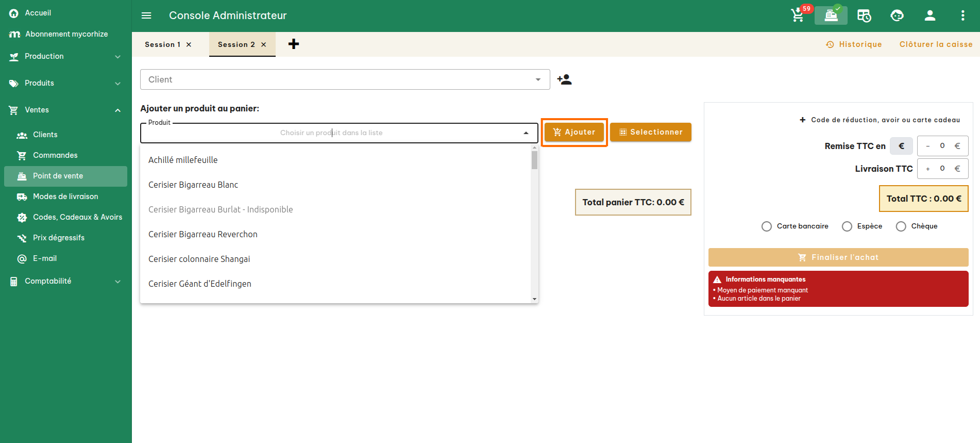Select Point de vente in the sidebar
The width and height of the screenshot is (980, 443).
tap(66, 176)
